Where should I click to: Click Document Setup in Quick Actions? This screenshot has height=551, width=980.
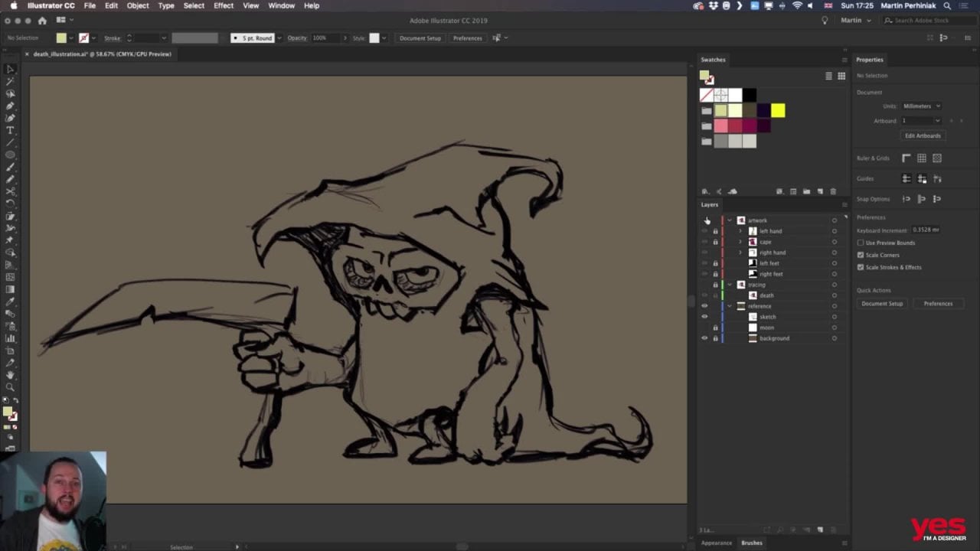click(882, 304)
